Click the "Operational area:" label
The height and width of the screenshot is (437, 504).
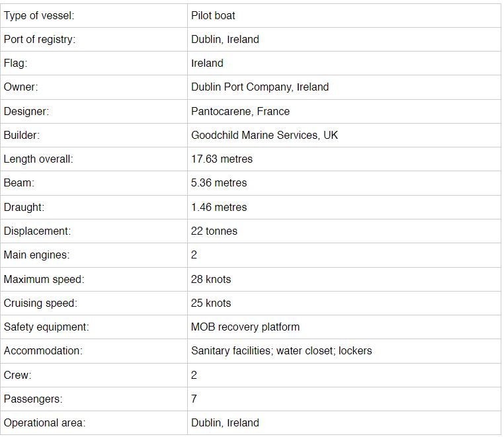[x=44, y=423]
